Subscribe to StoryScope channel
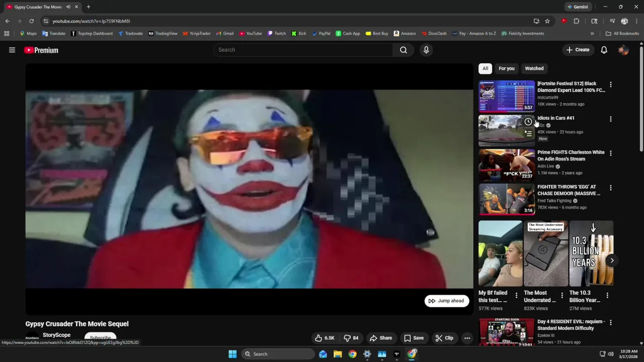Image resolution: width=644 pixels, height=362 pixels. pyautogui.click(x=100, y=338)
